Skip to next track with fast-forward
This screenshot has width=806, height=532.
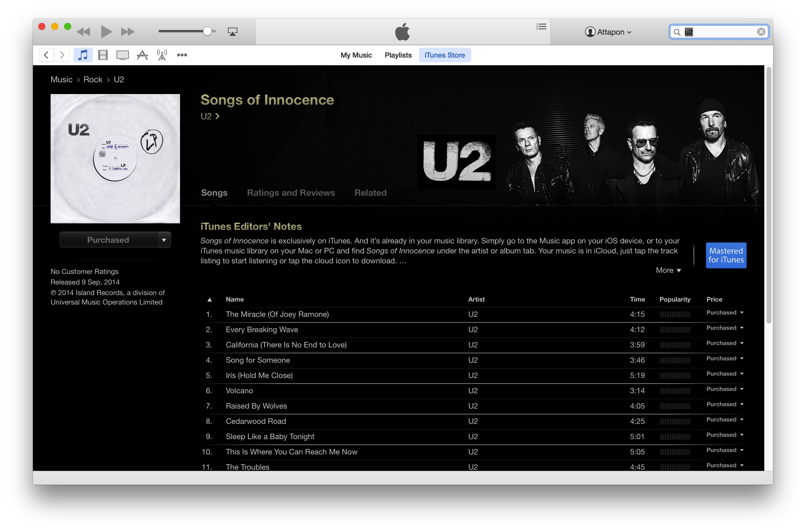click(x=128, y=32)
